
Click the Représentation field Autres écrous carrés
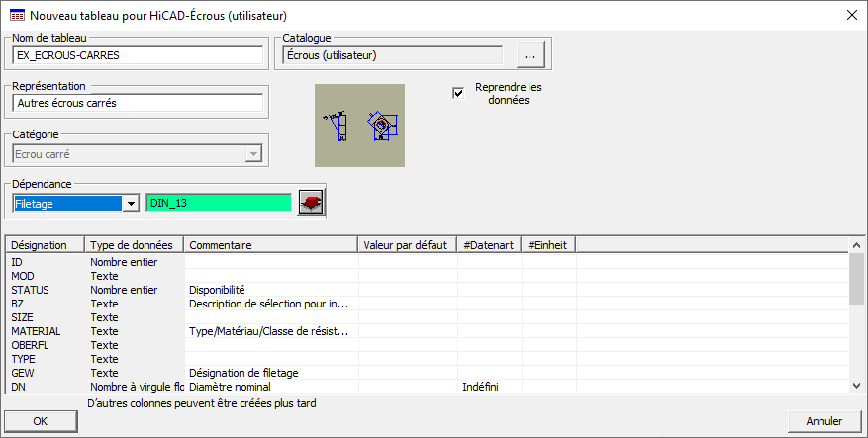point(138,103)
